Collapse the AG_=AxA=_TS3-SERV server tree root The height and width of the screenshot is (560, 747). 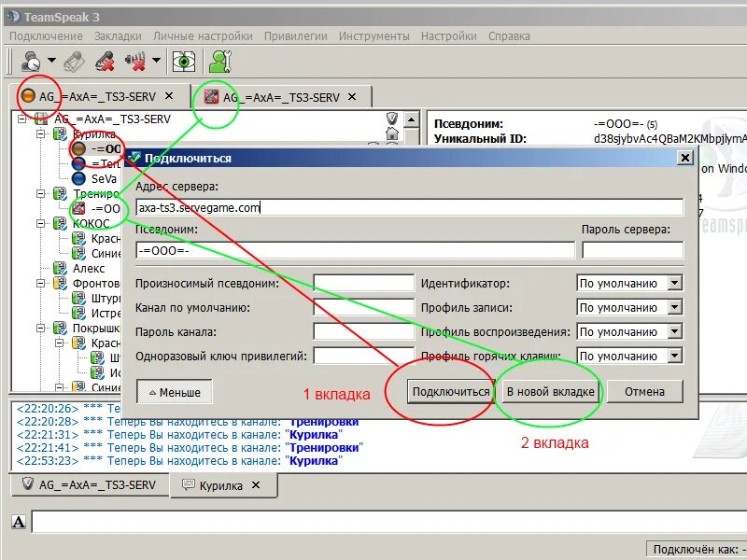(21, 119)
